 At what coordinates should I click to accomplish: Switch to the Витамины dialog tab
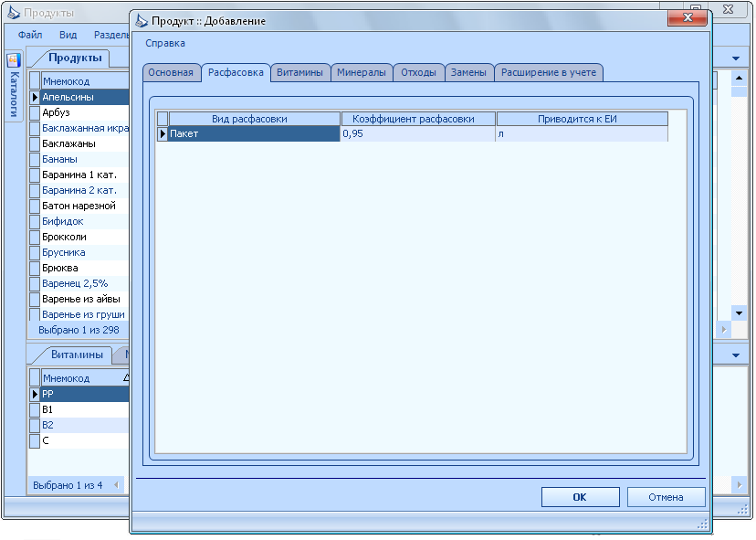click(x=299, y=72)
